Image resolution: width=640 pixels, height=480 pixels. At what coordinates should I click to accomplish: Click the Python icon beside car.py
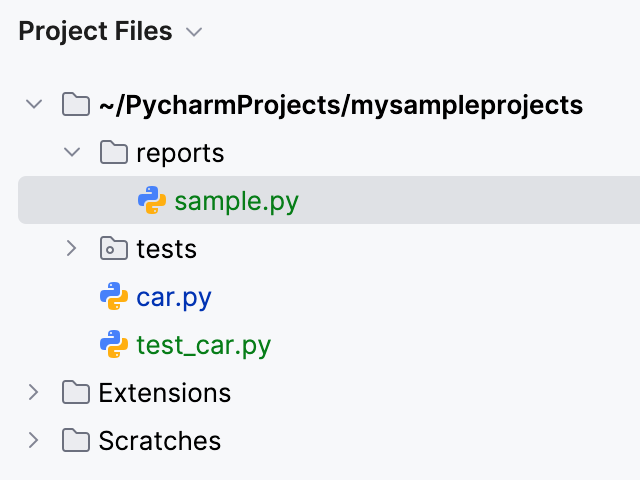click(x=114, y=297)
